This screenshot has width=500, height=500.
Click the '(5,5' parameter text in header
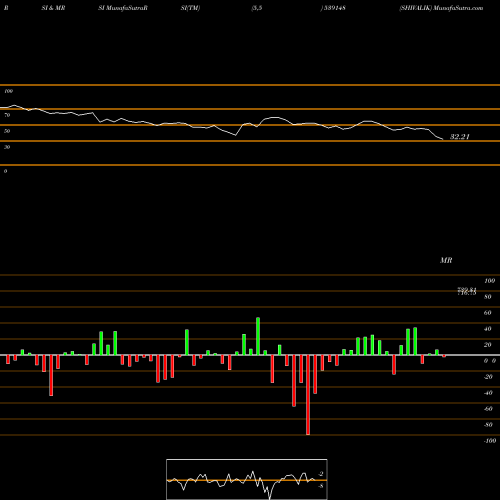coord(257,8)
